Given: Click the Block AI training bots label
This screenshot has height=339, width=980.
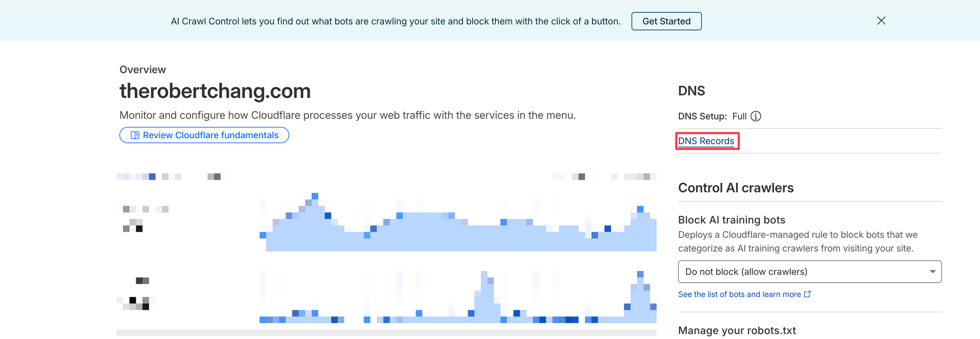Looking at the screenshot, I should 732,220.
